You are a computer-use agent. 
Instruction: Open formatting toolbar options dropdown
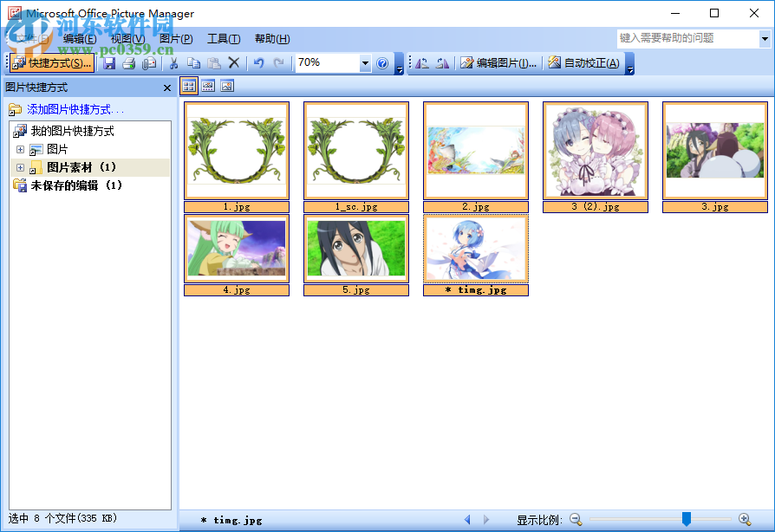(629, 64)
